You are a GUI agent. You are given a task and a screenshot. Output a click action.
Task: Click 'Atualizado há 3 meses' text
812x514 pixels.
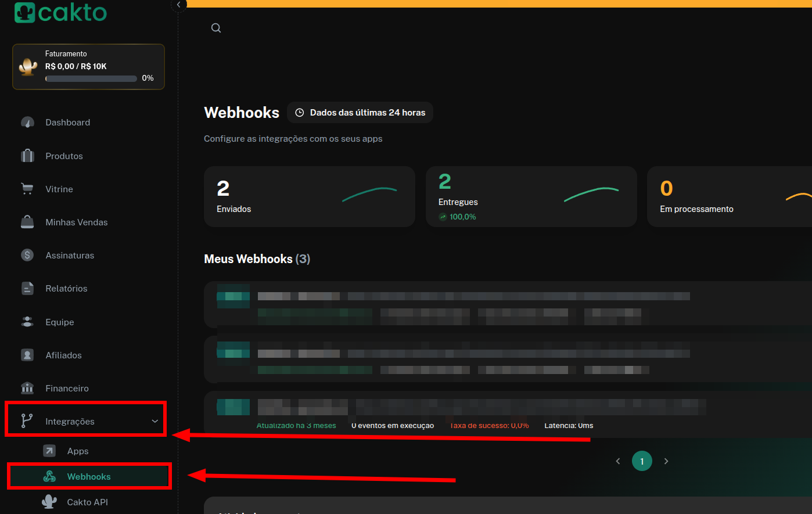click(x=296, y=426)
